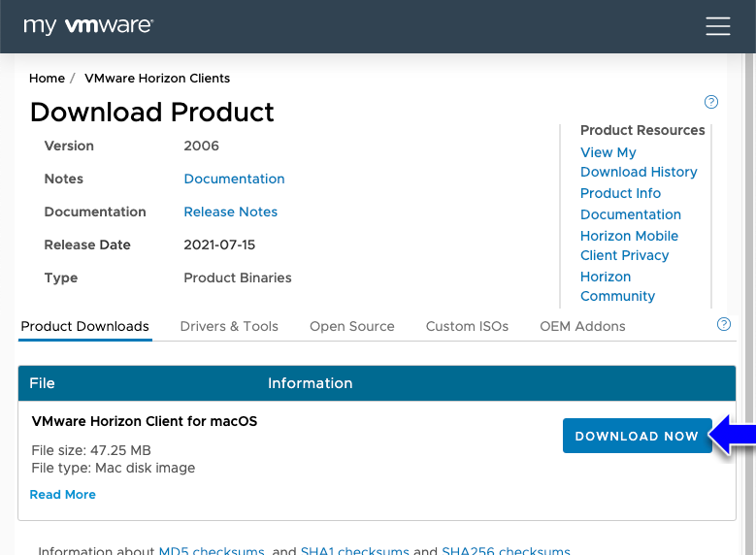This screenshot has height=555, width=756.
Task: Click version value 2006
Action: (202, 146)
